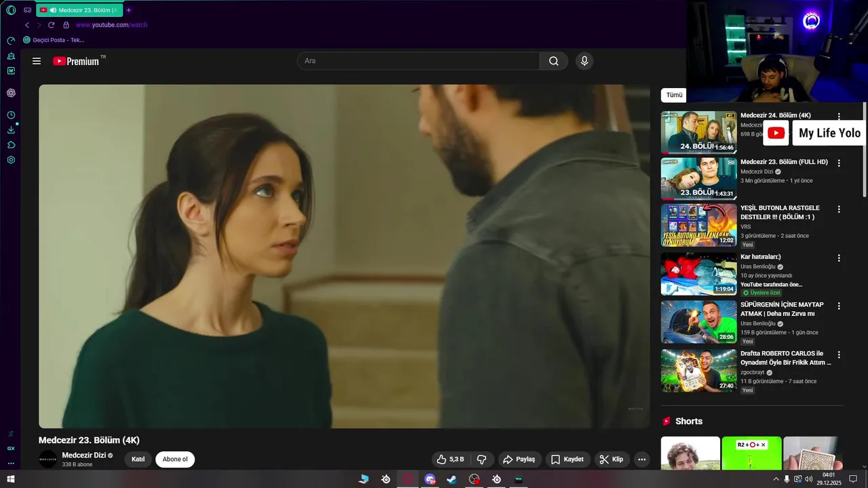Open the 04:01 clock calendar
This screenshot has width=868, height=488.
(x=829, y=479)
